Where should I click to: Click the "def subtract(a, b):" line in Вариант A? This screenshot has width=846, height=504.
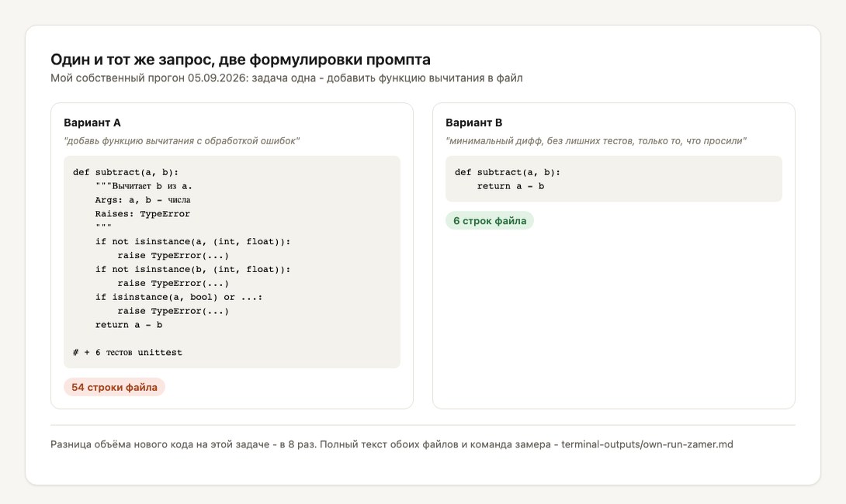pos(126,172)
